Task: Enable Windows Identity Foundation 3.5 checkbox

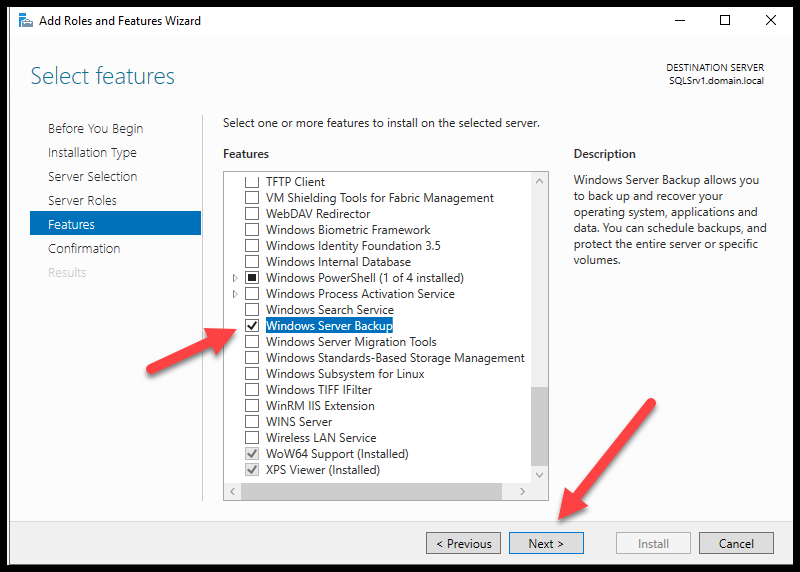Action: [252, 245]
